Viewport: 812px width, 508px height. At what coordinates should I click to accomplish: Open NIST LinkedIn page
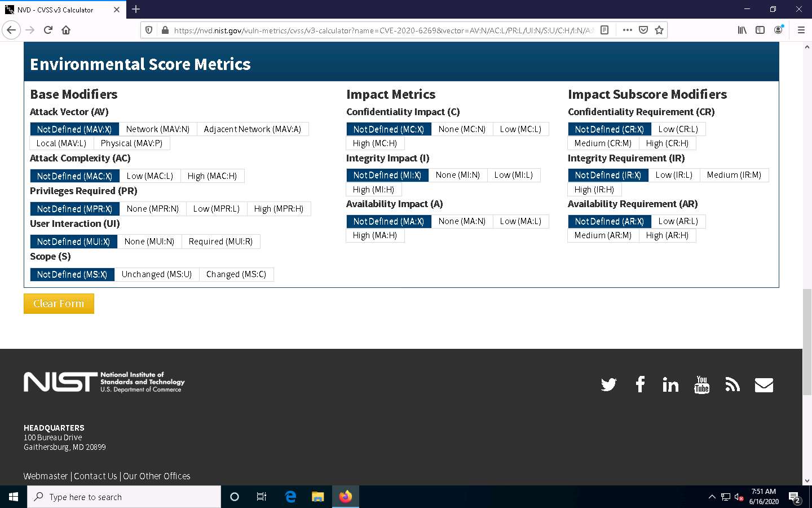[670, 385]
